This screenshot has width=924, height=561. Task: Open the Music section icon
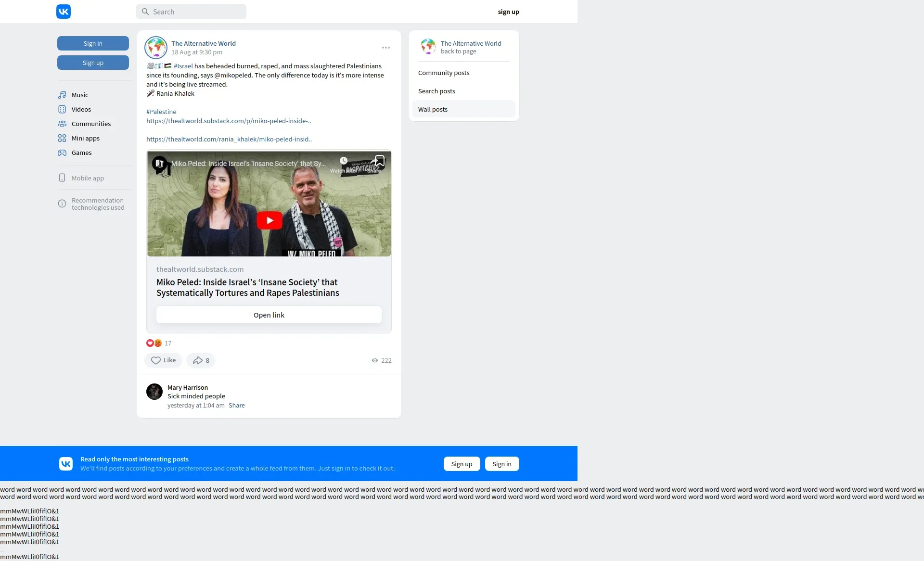coord(62,95)
